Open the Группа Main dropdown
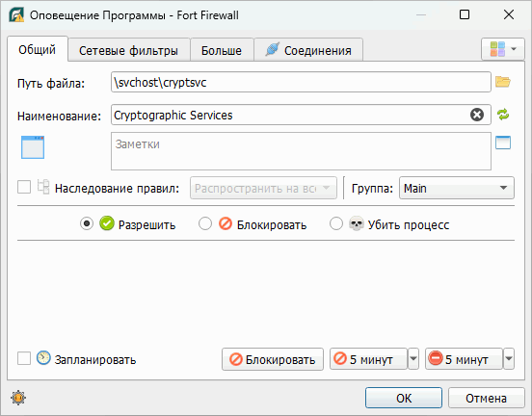 [x=457, y=188]
